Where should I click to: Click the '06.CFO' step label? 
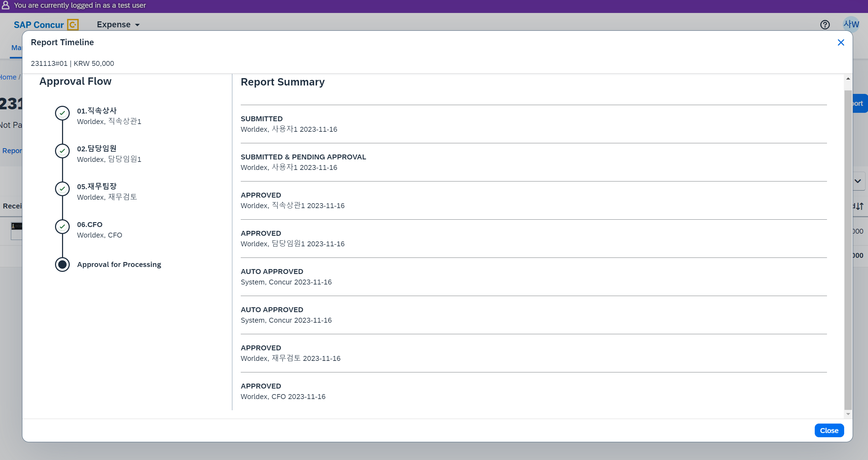(90, 225)
